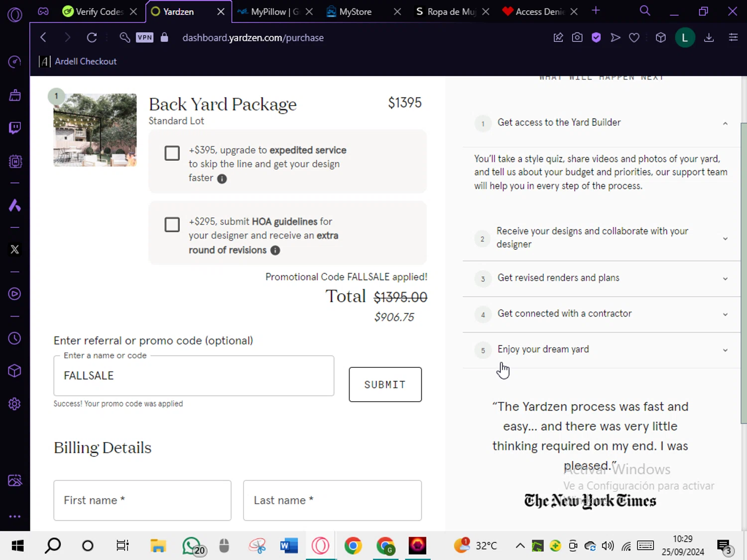Viewport: 747px width, 560px height.
Task: Open the downloads arrow icon
Action: [709, 37]
